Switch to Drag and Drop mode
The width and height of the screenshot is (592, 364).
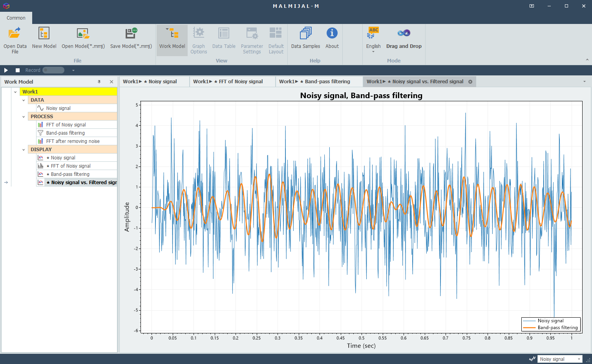404,38
